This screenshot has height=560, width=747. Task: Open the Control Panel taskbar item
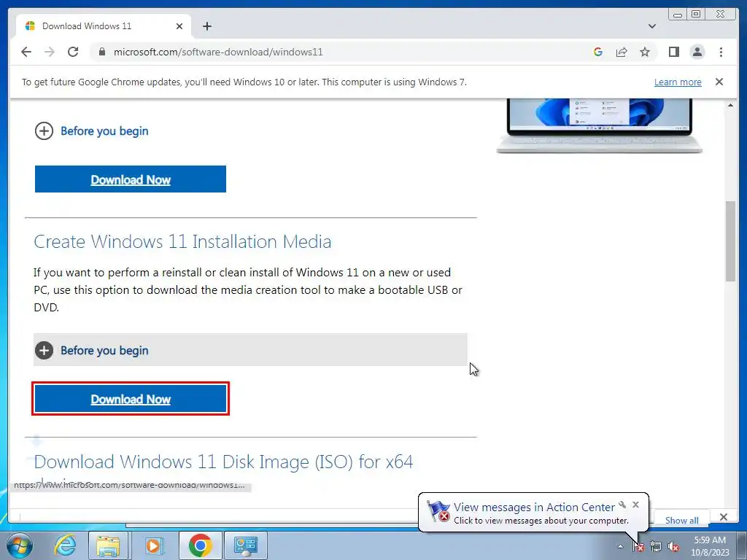pos(247,545)
